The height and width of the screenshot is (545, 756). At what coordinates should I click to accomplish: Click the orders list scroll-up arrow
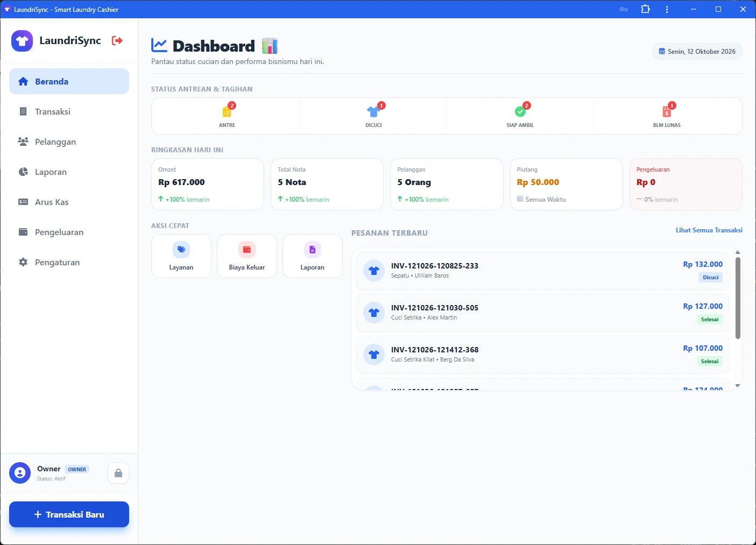[738, 252]
